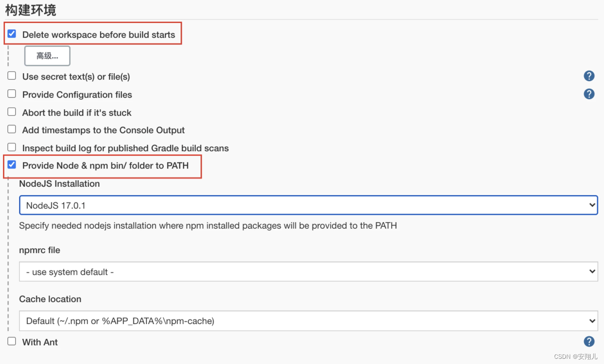The width and height of the screenshot is (604, 364).
Task: Open help icon for With Ant
Action: click(x=589, y=341)
